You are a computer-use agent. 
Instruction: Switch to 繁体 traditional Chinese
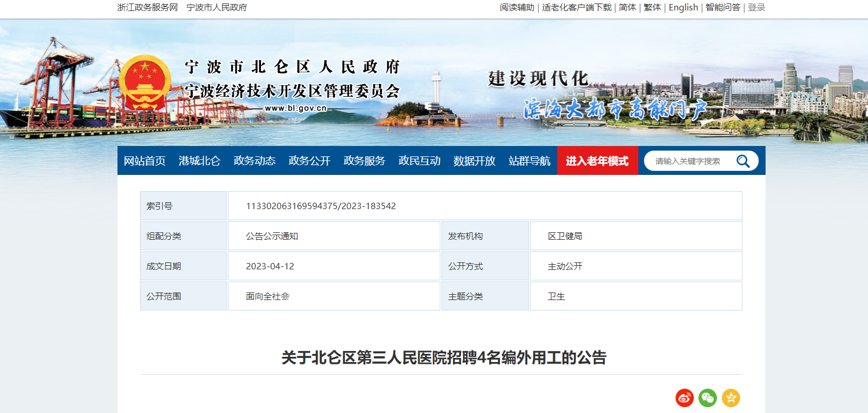point(652,8)
